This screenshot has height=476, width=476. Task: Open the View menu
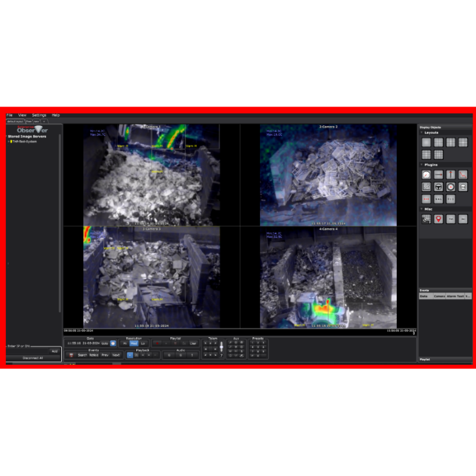coord(22,115)
